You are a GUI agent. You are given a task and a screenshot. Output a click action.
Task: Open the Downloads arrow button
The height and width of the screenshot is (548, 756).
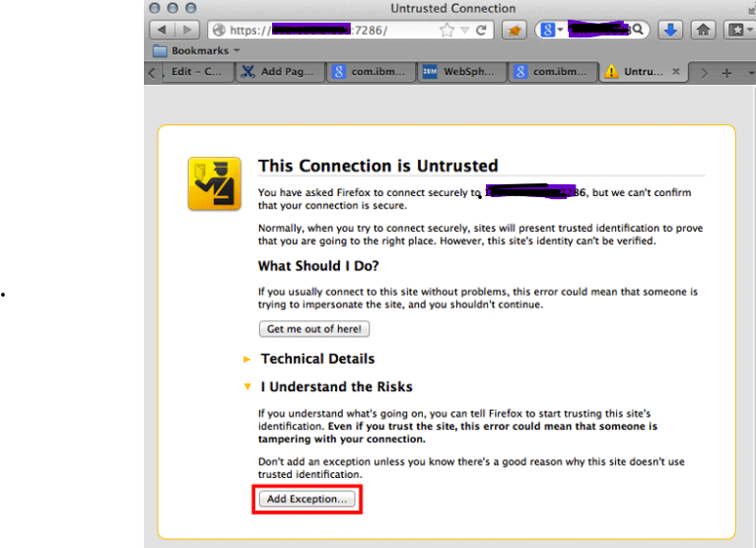670,30
